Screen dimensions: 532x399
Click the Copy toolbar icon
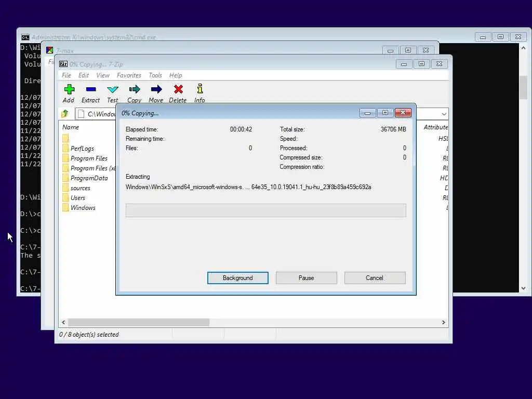(135, 89)
